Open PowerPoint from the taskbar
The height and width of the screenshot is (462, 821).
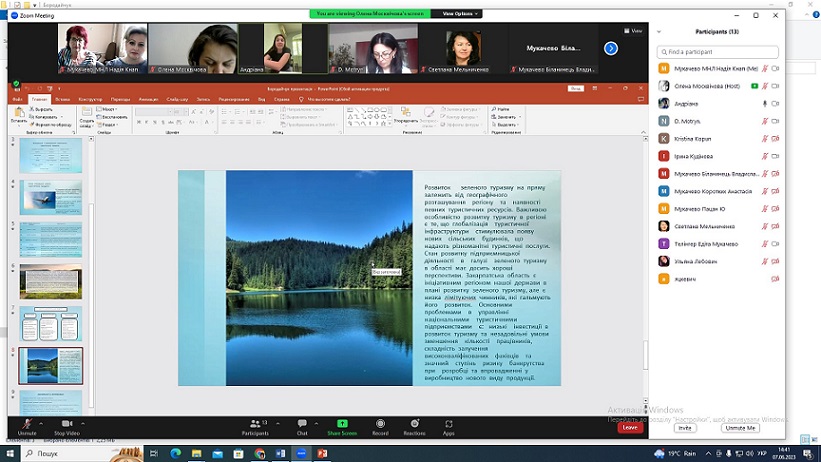point(323,453)
